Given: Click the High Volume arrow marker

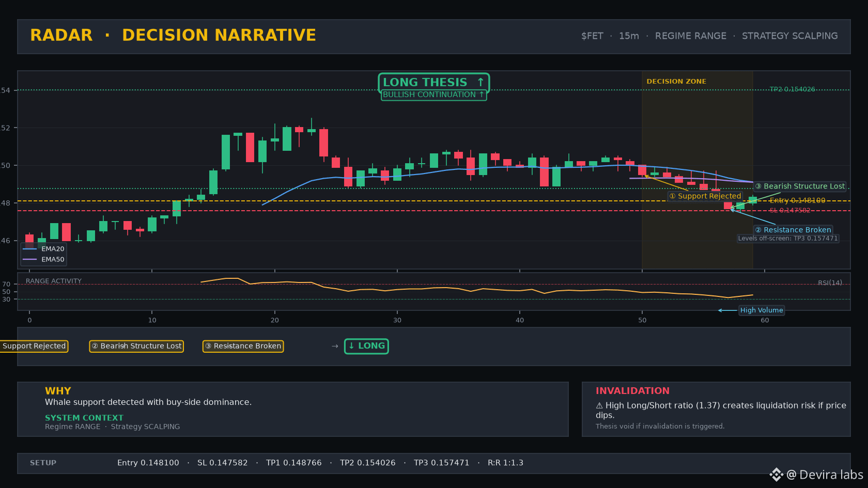Looking at the screenshot, I should pos(727,310).
